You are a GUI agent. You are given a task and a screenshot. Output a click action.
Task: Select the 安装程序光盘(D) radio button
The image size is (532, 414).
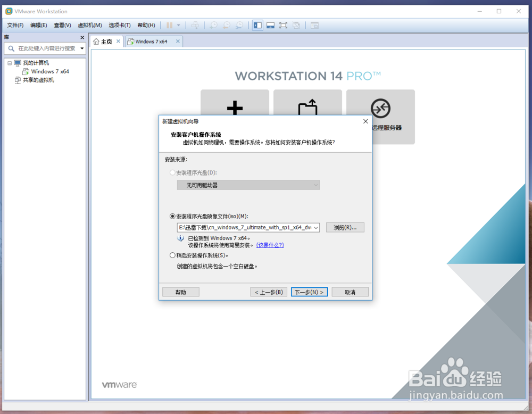pyautogui.click(x=172, y=172)
